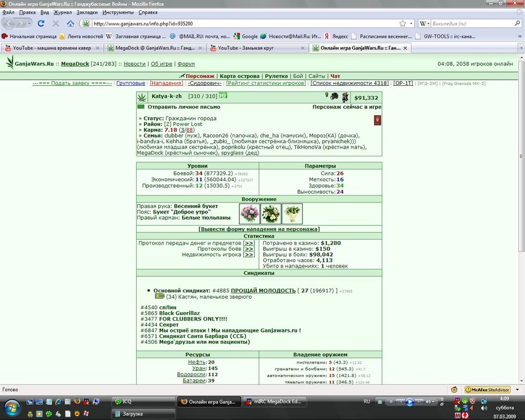Open the Яндекс bookmark
The width and height of the screenshot is (525, 420).
click(x=336, y=36)
